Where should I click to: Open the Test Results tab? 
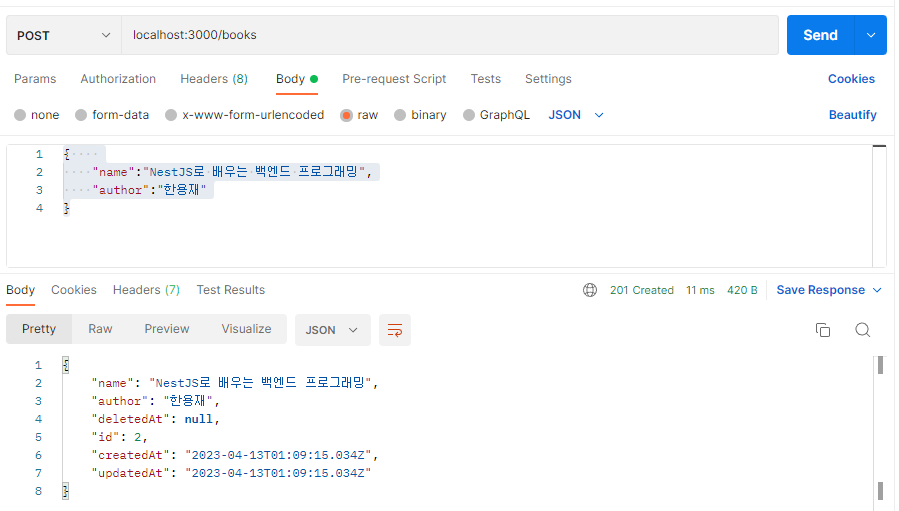click(x=230, y=290)
